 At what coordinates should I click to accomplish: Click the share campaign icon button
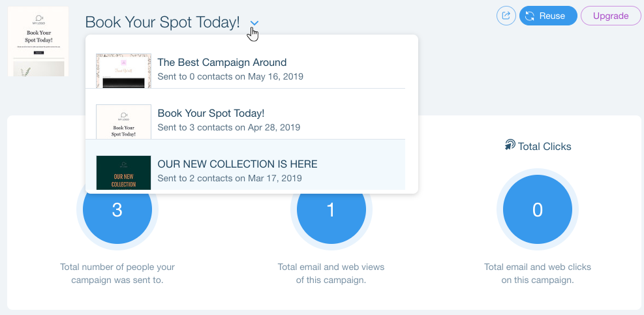pos(506,16)
